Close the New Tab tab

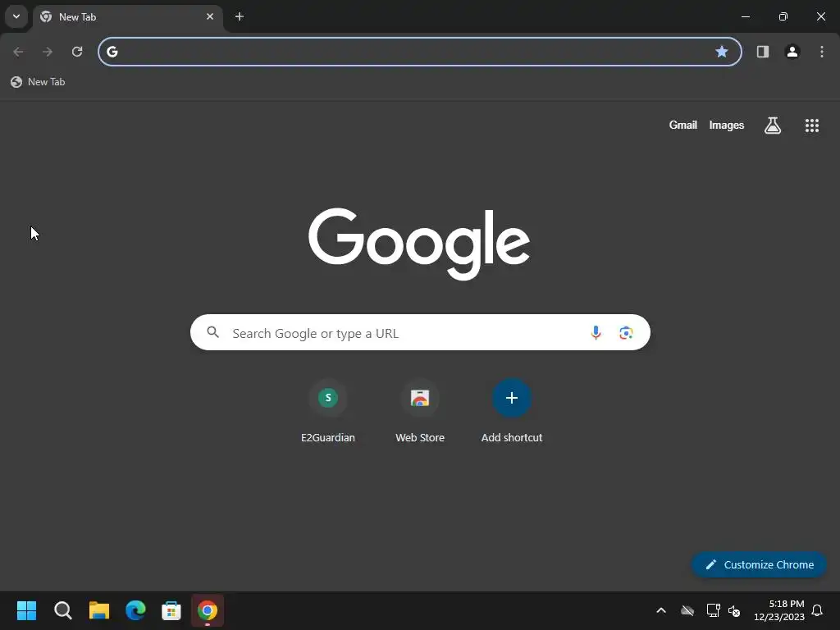click(210, 16)
